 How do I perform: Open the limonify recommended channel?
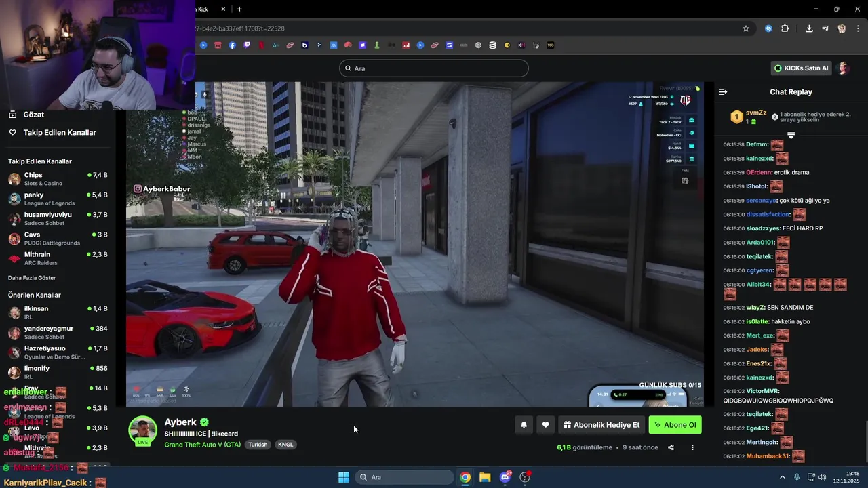point(57,372)
